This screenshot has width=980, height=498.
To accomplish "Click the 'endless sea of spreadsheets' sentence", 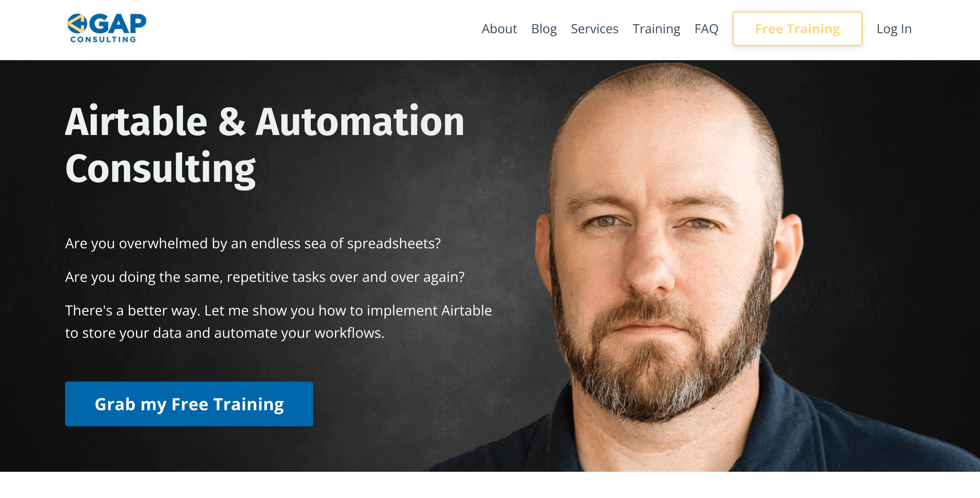I will (x=253, y=243).
